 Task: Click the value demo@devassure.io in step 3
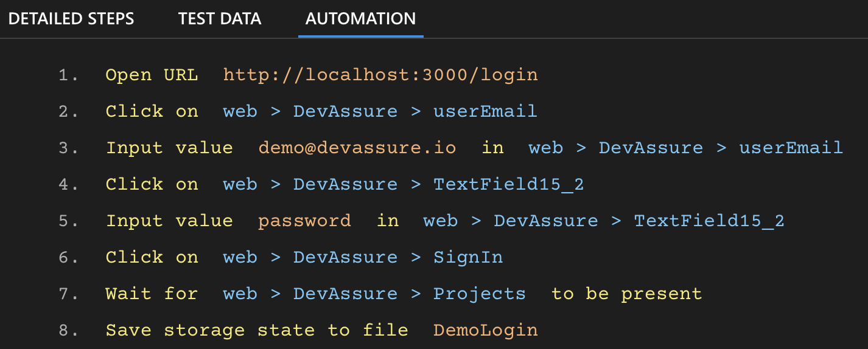pos(357,148)
